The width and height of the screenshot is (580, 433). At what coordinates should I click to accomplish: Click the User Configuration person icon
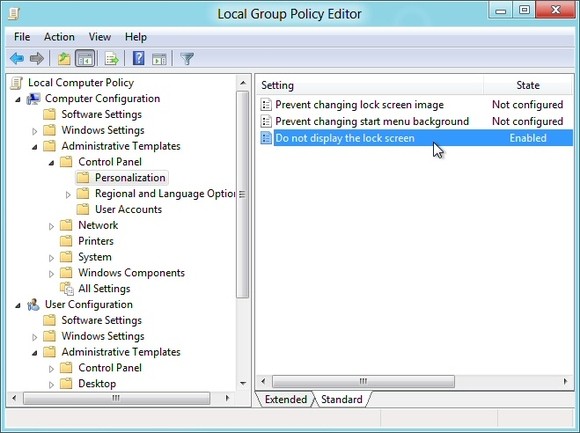point(33,305)
